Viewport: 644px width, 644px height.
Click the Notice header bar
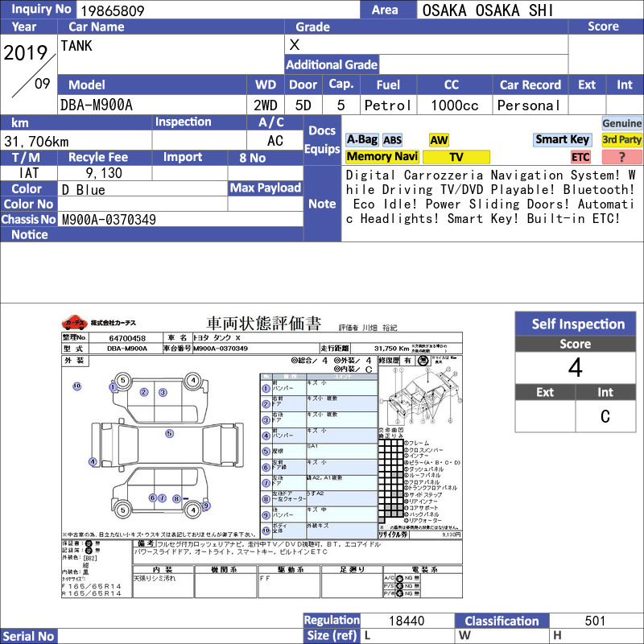tap(151, 234)
